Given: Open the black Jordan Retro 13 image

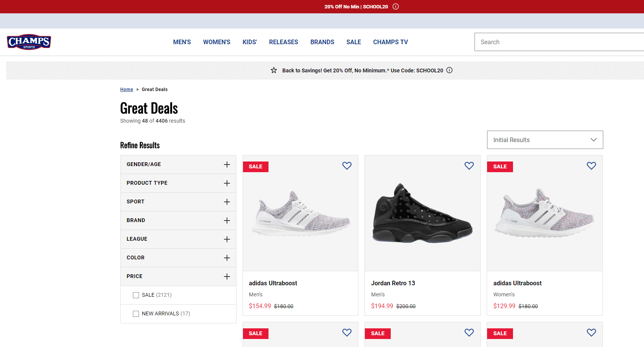Looking at the screenshot, I should 422,213.
